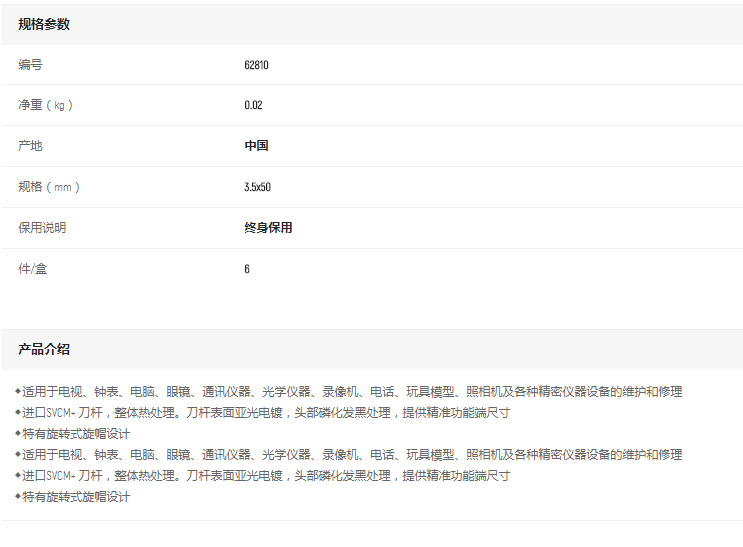Click the diamond bullet before the second 适用于电视 line
The height and width of the screenshot is (547, 743).
18,454
